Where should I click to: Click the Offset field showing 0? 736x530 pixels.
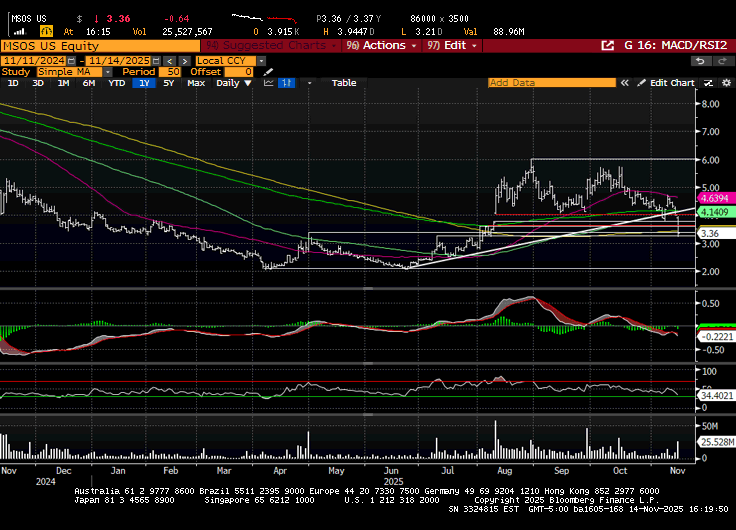coord(238,72)
